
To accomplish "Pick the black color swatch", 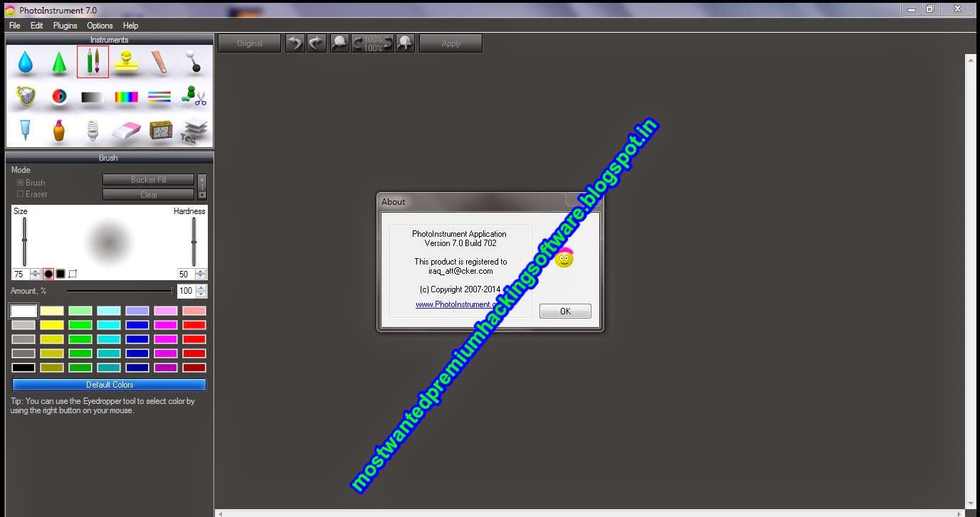I will point(23,368).
